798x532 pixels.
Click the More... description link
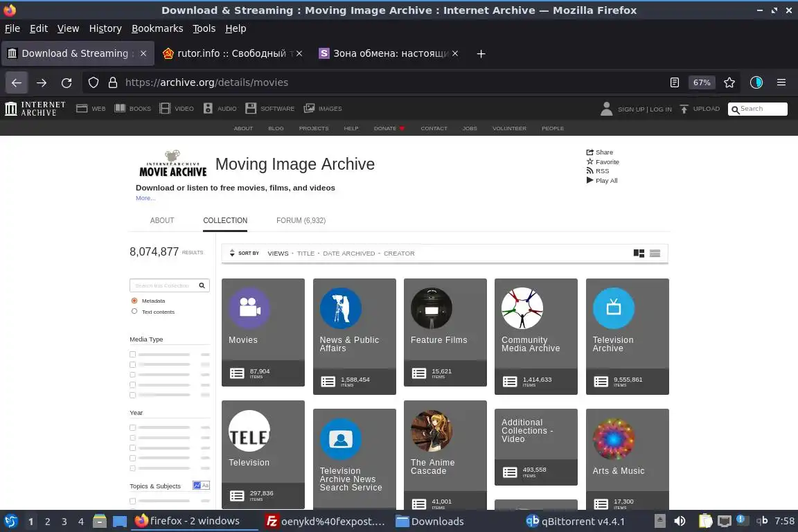[145, 198]
